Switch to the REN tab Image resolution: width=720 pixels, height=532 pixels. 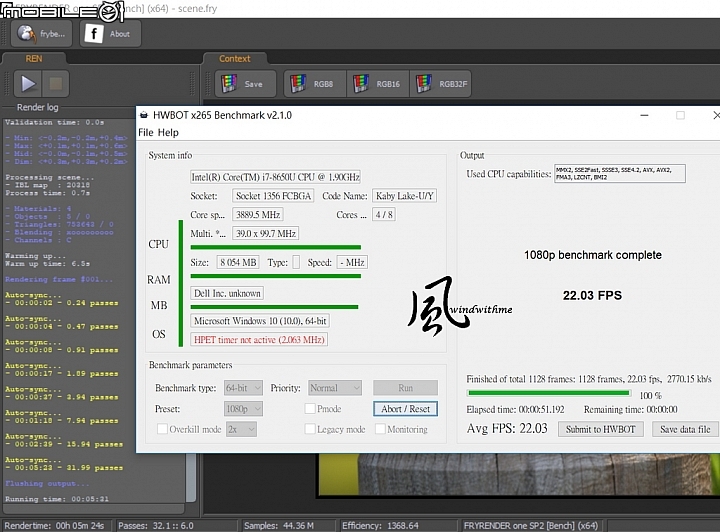tap(34, 58)
